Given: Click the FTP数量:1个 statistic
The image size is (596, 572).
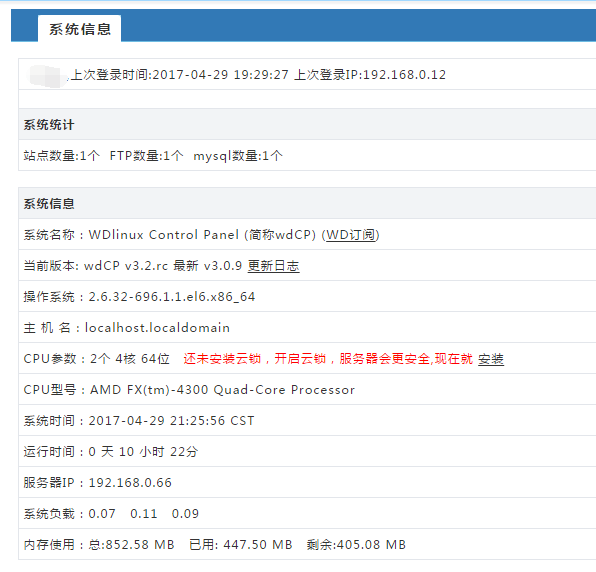Looking at the screenshot, I should [146, 155].
